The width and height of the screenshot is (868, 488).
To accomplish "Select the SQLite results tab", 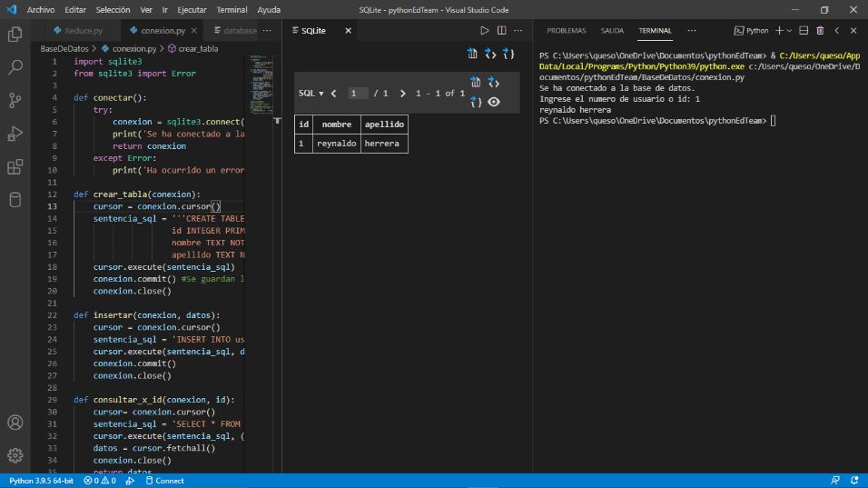I will 313,31.
